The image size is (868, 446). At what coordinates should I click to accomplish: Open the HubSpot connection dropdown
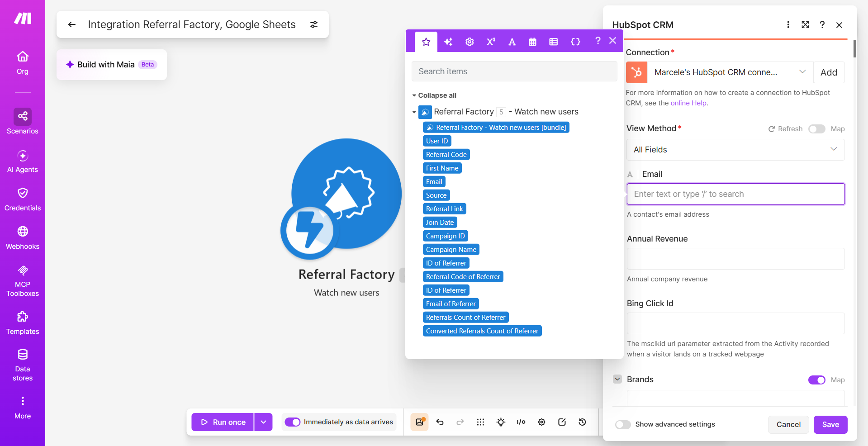coord(730,72)
